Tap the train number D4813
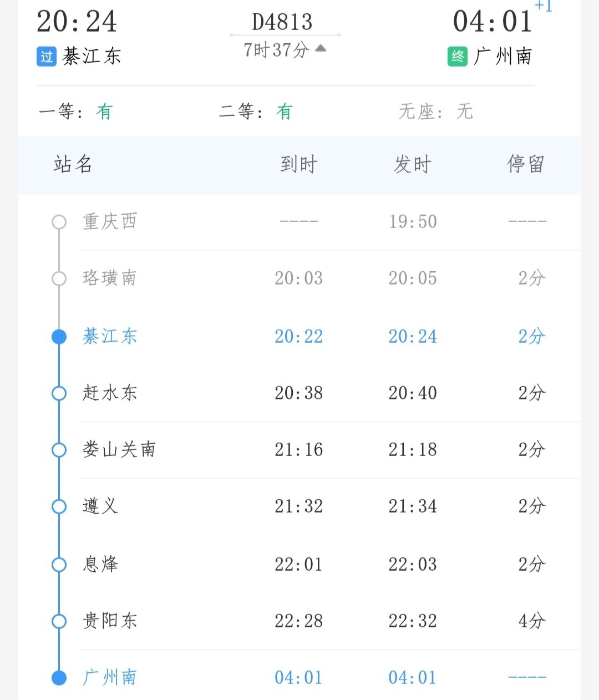599x700 pixels. tap(282, 23)
